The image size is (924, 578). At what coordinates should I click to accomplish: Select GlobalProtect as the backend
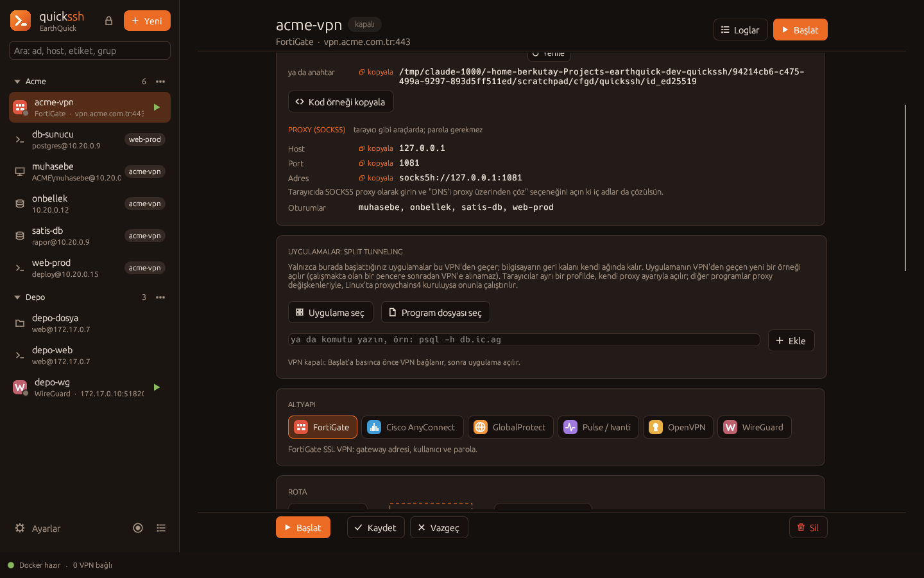click(511, 427)
